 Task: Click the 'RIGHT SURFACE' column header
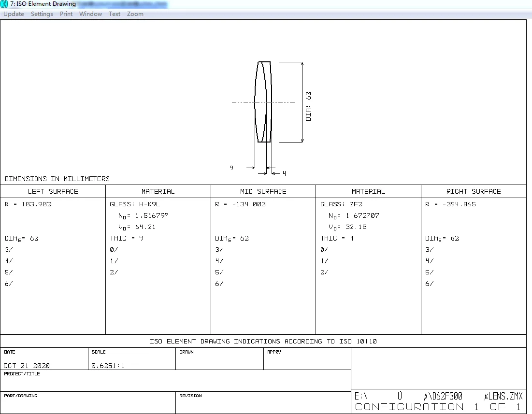pyautogui.click(x=474, y=191)
